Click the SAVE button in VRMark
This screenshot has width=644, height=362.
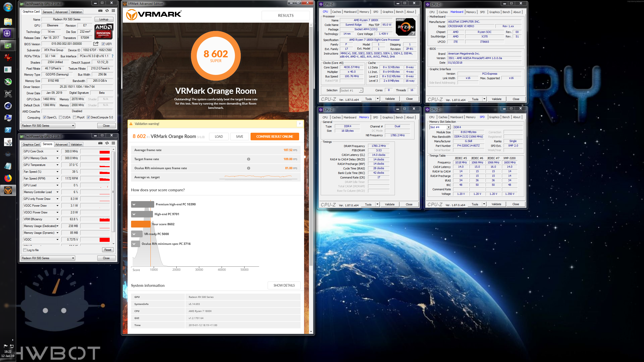[x=239, y=137]
